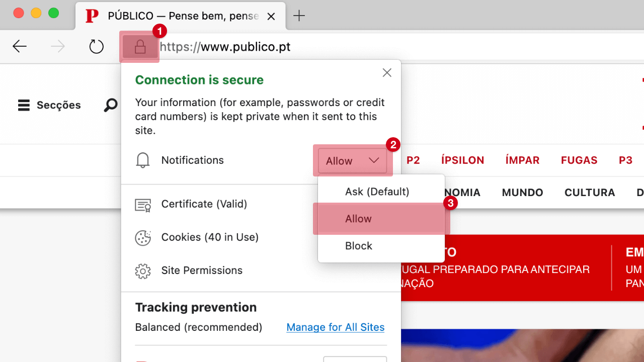Click the search magnifier icon
The image size is (644, 362).
click(111, 105)
